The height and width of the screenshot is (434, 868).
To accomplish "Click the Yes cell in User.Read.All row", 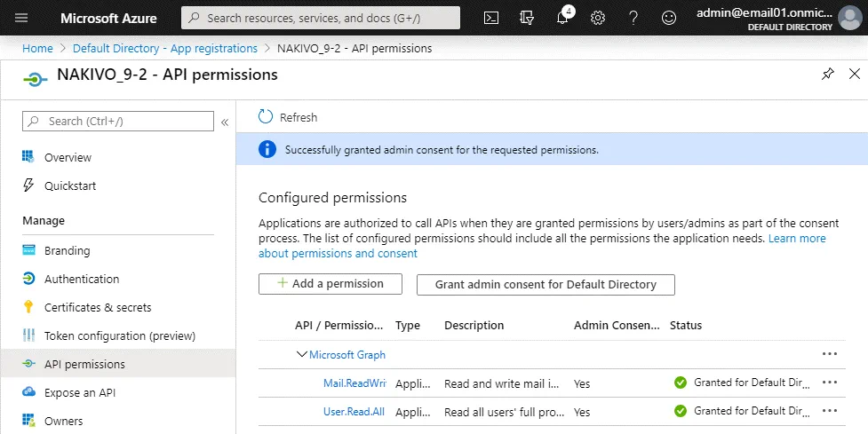I will point(582,412).
